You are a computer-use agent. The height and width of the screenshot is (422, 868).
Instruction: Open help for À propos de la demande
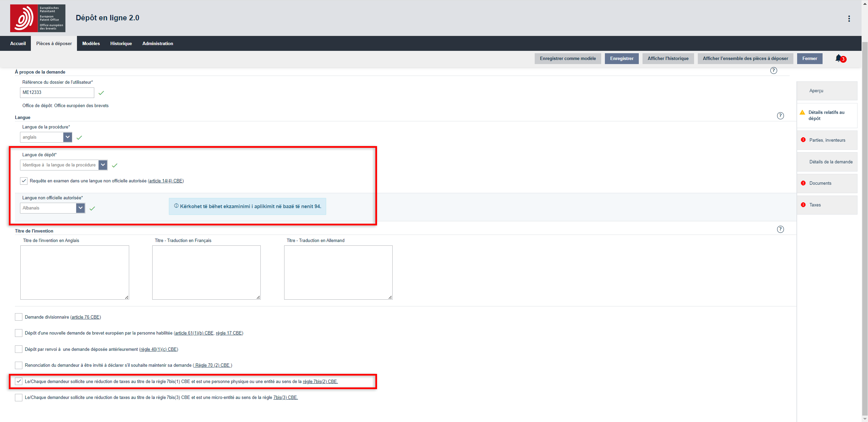click(773, 71)
